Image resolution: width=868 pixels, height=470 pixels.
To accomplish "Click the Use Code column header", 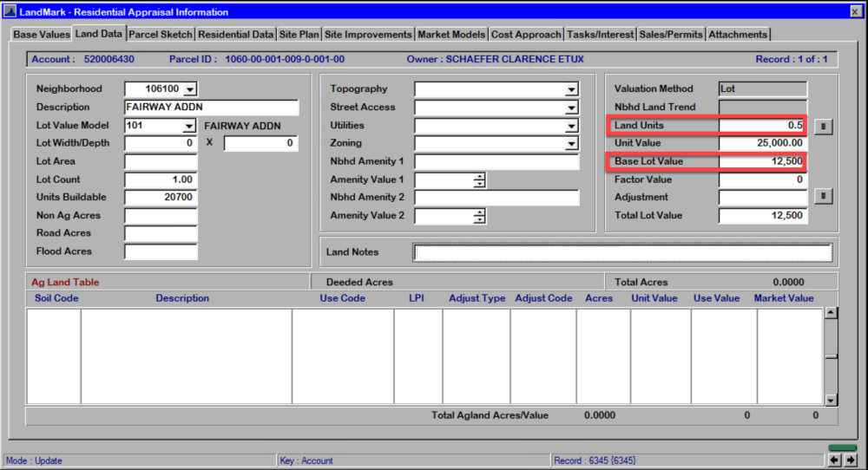I will (x=342, y=298).
